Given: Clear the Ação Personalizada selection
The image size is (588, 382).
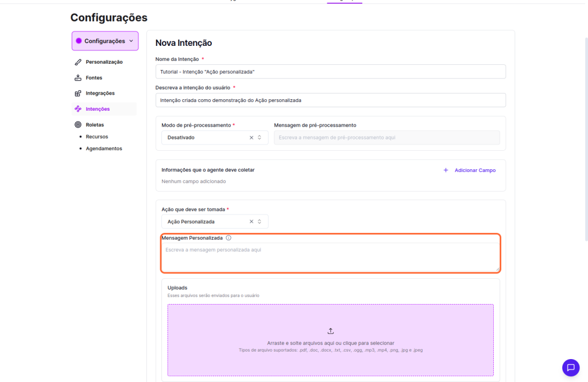Looking at the screenshot, I should (x=251, y=221).
